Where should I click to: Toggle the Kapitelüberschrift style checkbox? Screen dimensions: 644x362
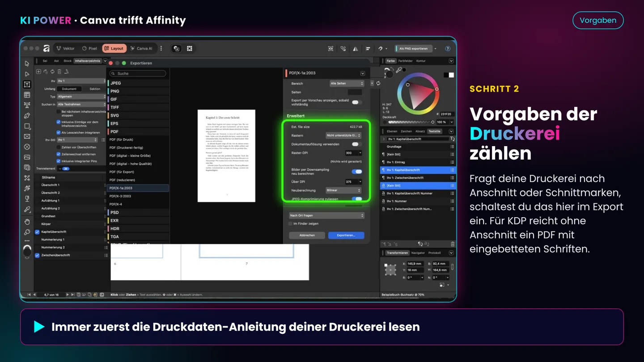pos(38,232)
